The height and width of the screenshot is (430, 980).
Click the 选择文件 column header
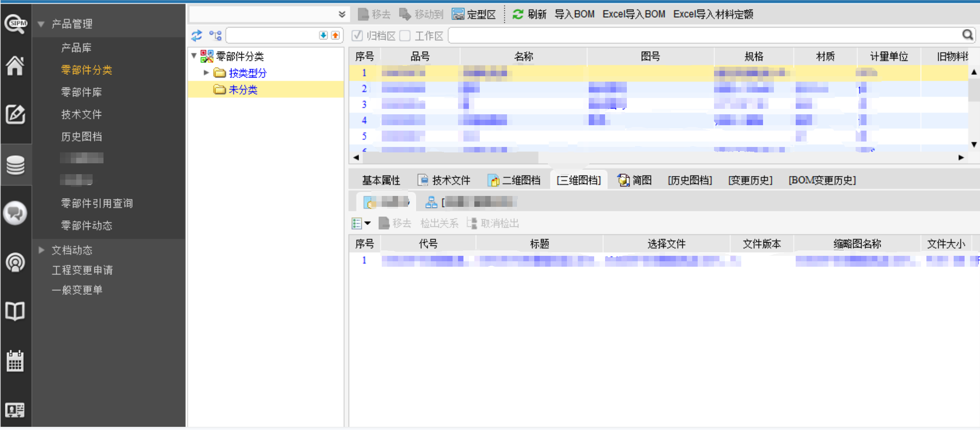666,244
